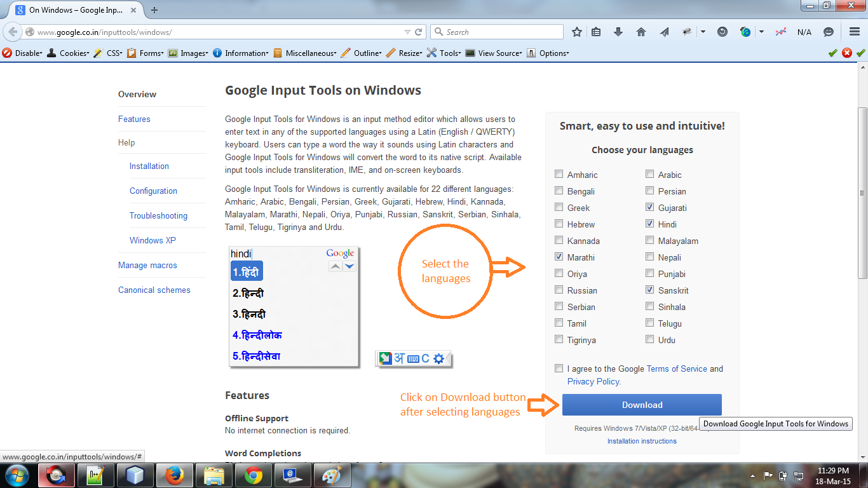Image resolution: width=868 pixels, height=488 pixels.
Task: Open Windows Explorer folder in the taskbar
Action: point(214,475)
